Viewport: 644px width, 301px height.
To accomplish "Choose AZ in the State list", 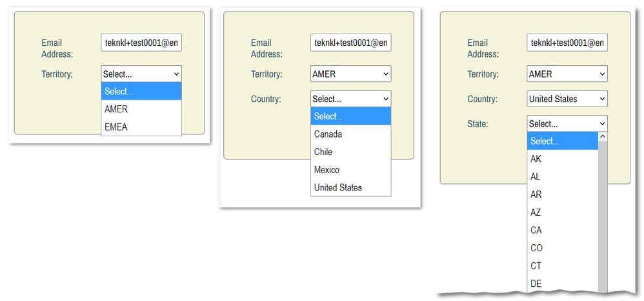I will (563, 212).
